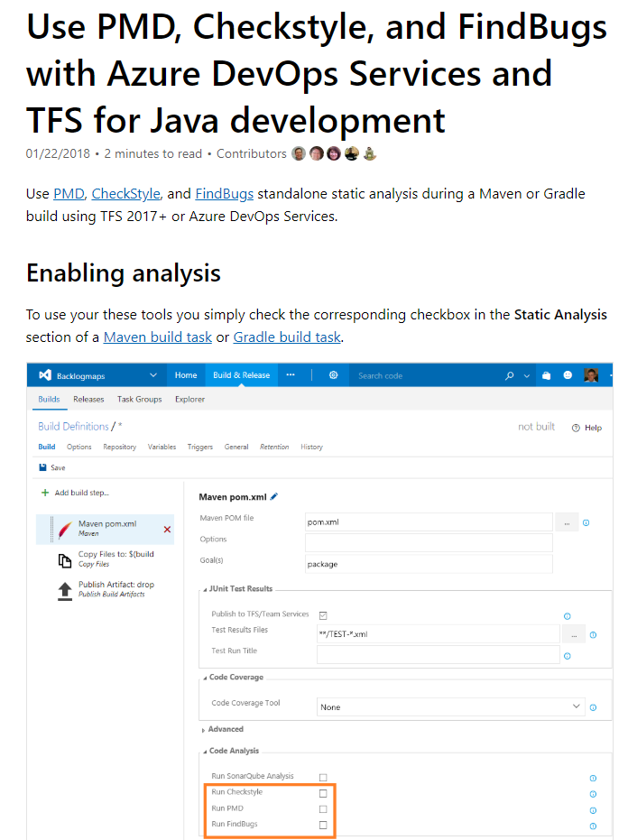
Task: Click the first contributor avatar
Action: [299, 153]
